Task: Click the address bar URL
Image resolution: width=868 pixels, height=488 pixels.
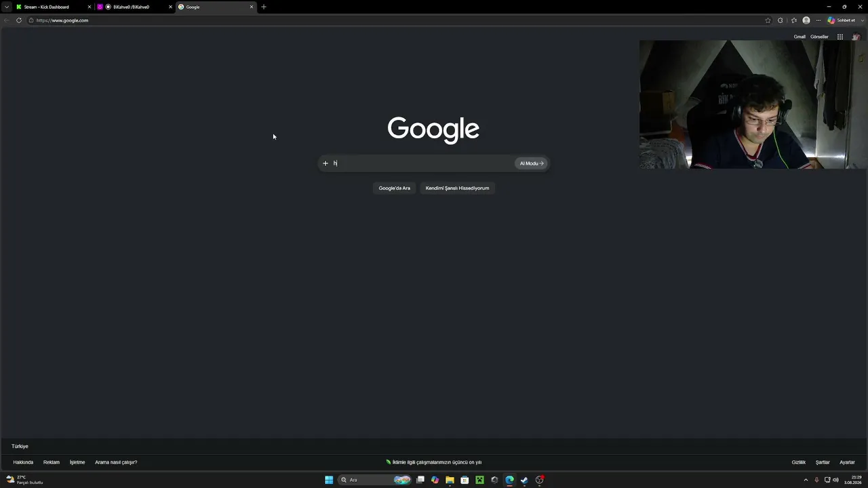Action: [x=62, y=20]
